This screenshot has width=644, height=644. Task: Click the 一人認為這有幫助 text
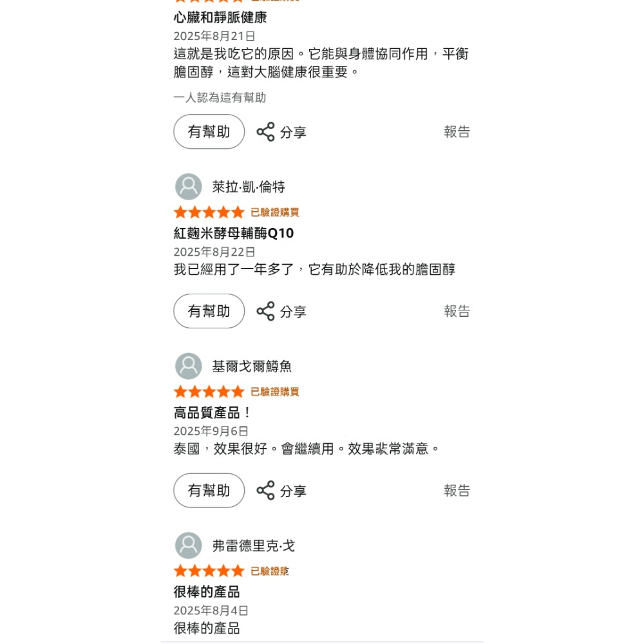[220, 98]
